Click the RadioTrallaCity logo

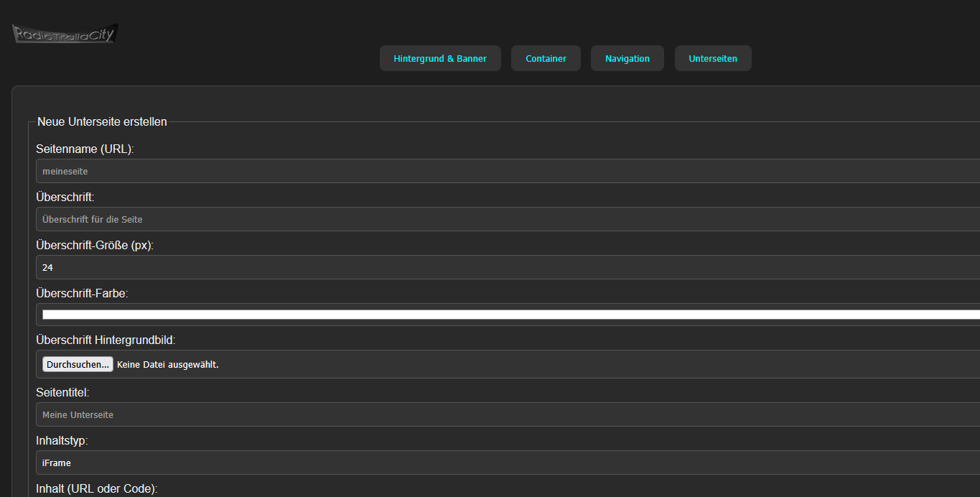coord(65,33)
